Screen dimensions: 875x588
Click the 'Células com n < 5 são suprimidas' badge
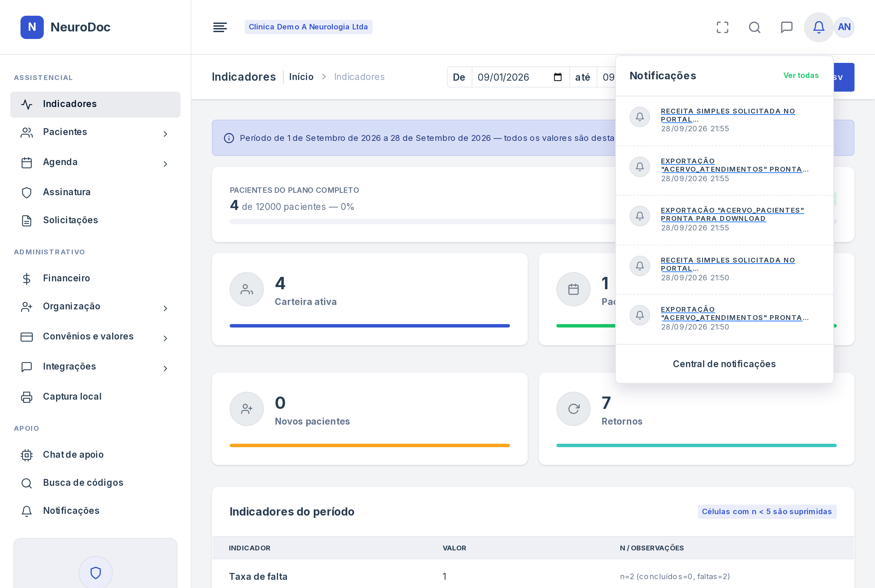(x=766, y=511)
